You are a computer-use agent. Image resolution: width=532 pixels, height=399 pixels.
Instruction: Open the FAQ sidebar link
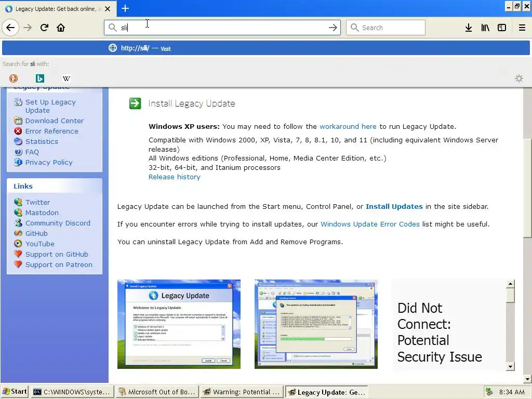(32, 152)
